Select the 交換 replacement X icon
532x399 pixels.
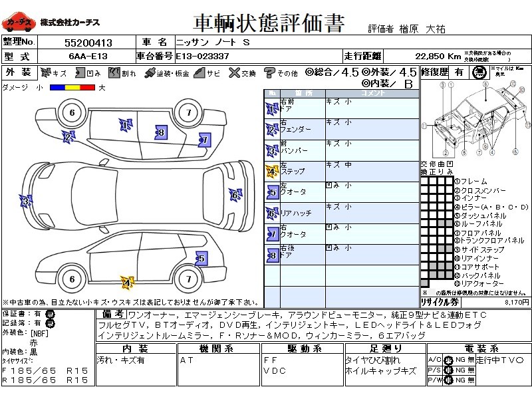[235, 72]
